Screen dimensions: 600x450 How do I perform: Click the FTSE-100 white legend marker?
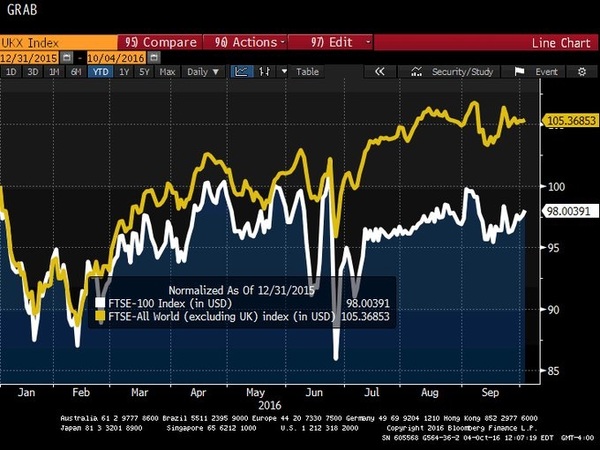100,300
